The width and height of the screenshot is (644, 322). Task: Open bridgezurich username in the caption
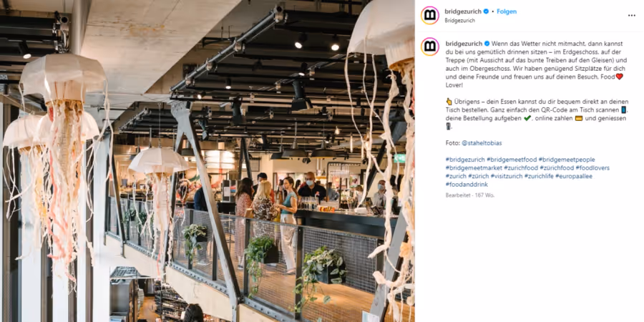coord(464,44)
